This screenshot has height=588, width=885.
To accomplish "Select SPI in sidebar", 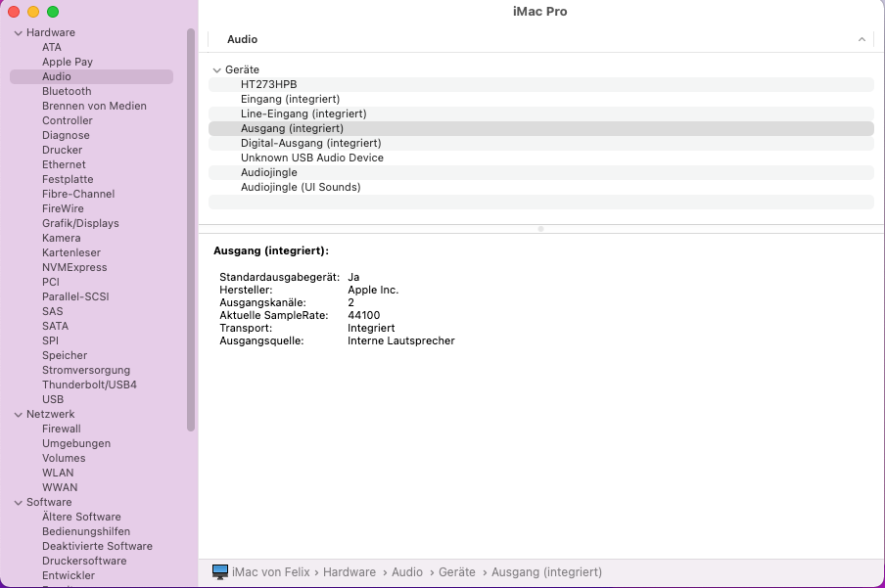I will [x=50, y=340].
